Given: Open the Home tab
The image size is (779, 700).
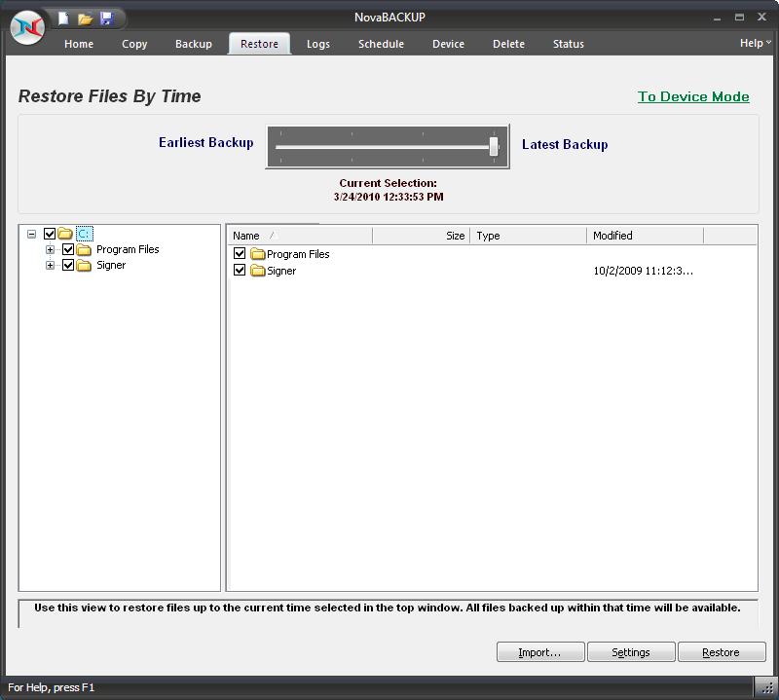Looking at the screenshot, I should [x=79, y=44].
